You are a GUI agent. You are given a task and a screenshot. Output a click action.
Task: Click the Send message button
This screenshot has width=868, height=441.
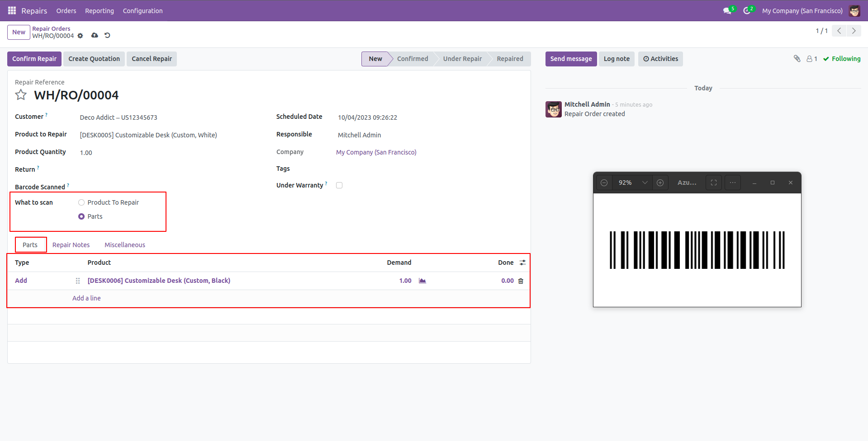[x=571, y=59]
